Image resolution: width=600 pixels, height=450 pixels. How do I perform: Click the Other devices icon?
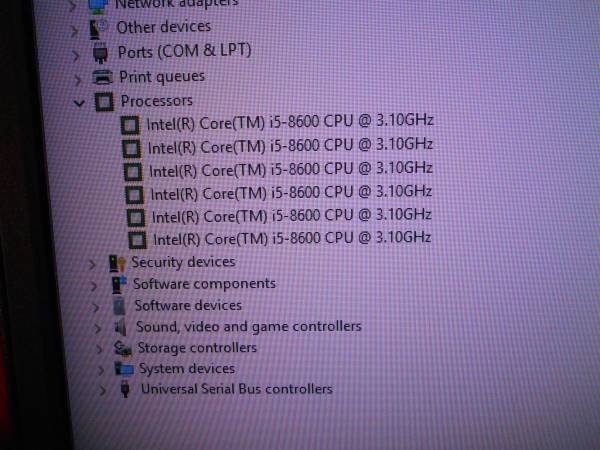[98, 29]
